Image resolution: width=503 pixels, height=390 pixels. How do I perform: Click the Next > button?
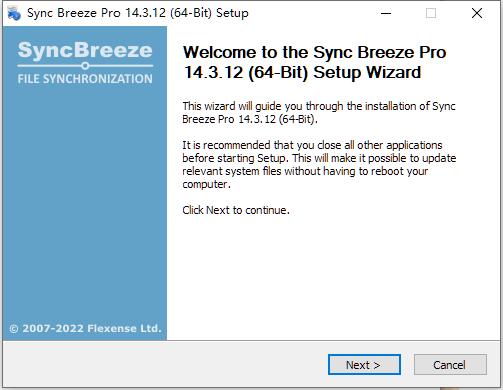click(364, 365)
